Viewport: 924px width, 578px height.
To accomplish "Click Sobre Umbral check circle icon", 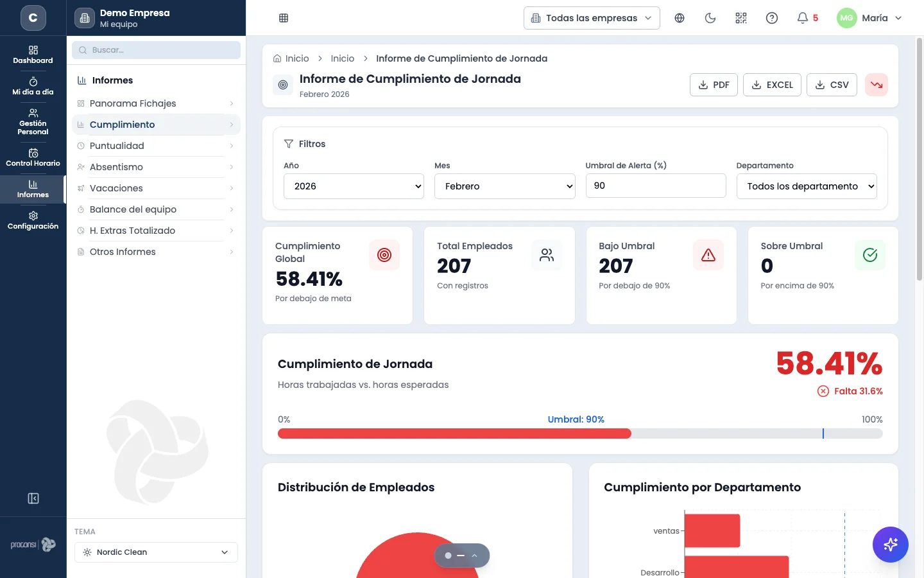I will pos(870,255).
